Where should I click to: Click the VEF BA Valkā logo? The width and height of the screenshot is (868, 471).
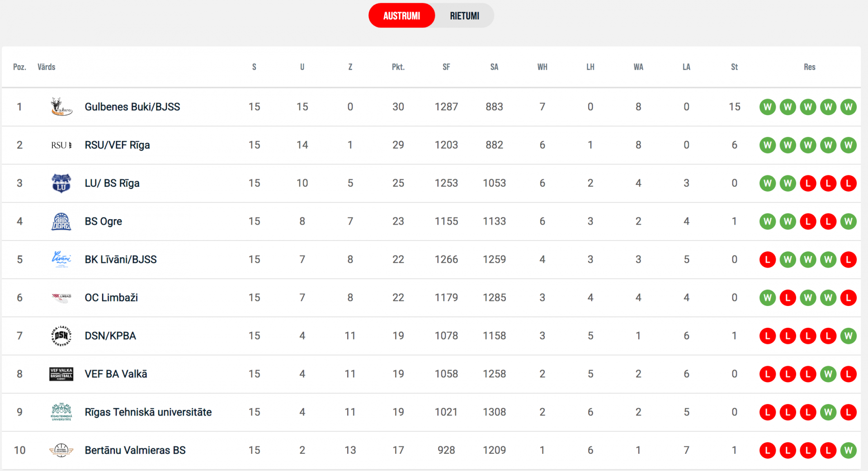61,374
